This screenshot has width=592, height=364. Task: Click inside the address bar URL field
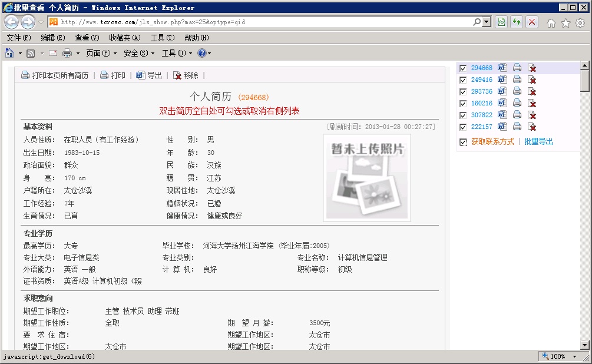[236, 22]
